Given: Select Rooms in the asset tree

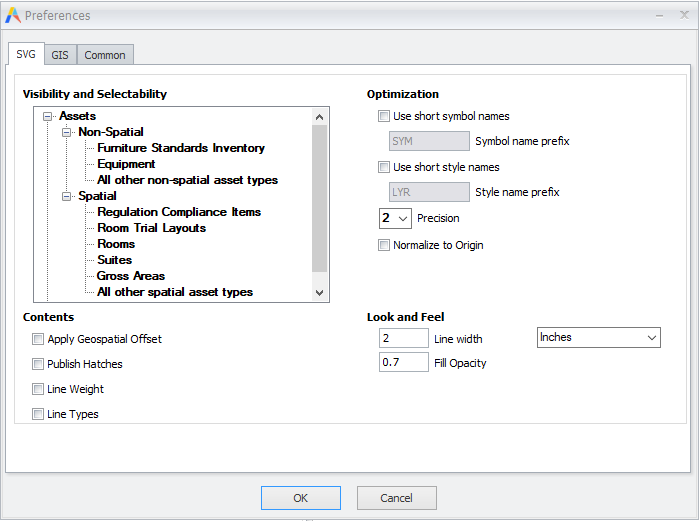Looking at the screenshot, I should [x=116, y=244].
